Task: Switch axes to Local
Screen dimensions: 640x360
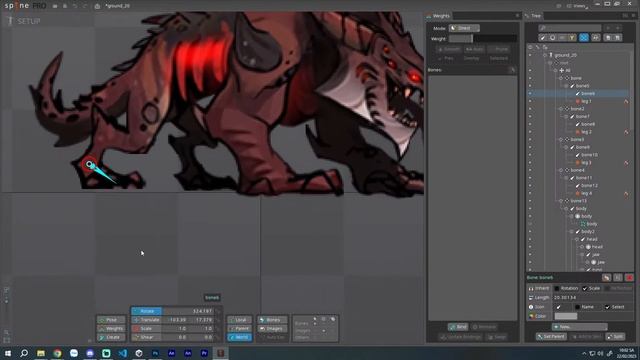Action: pyautogui.click(x=240, y=320)
